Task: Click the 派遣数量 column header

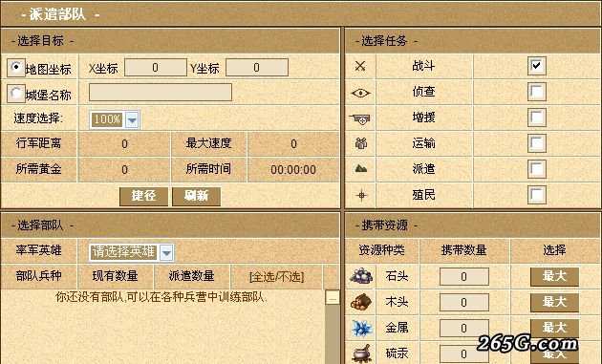Action: tap(191, 276)
